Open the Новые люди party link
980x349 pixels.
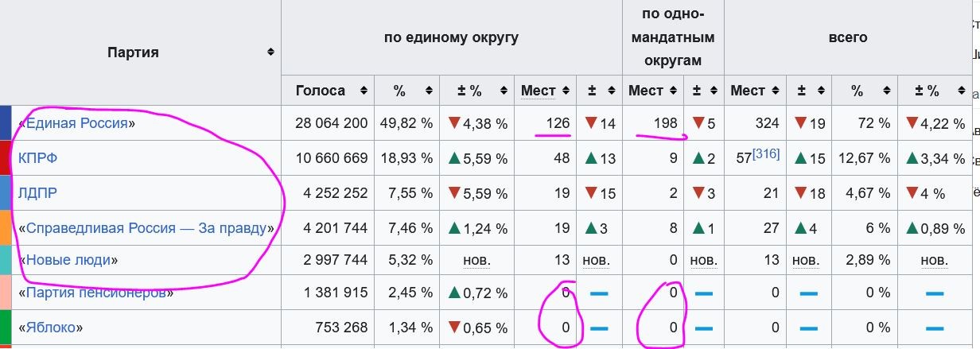pos(68,260)
